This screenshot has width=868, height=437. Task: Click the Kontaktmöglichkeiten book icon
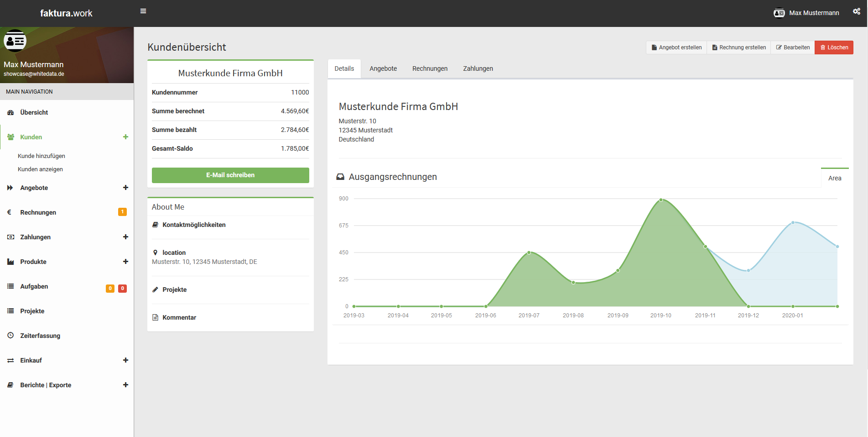[x=155, y=225]
